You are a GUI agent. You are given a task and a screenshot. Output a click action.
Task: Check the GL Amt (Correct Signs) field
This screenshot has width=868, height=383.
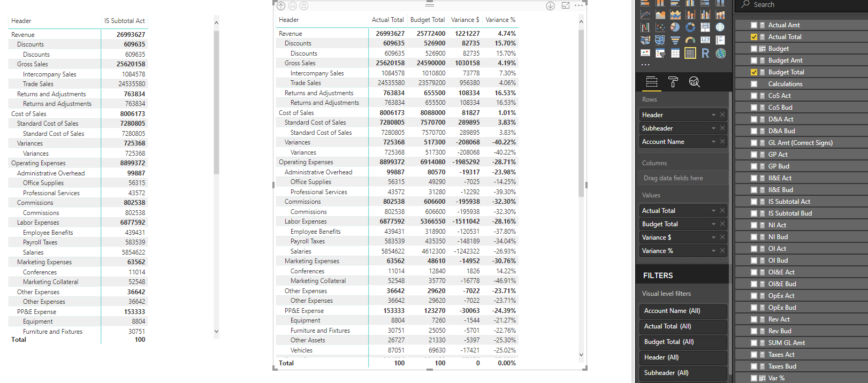tap(754, 143)
